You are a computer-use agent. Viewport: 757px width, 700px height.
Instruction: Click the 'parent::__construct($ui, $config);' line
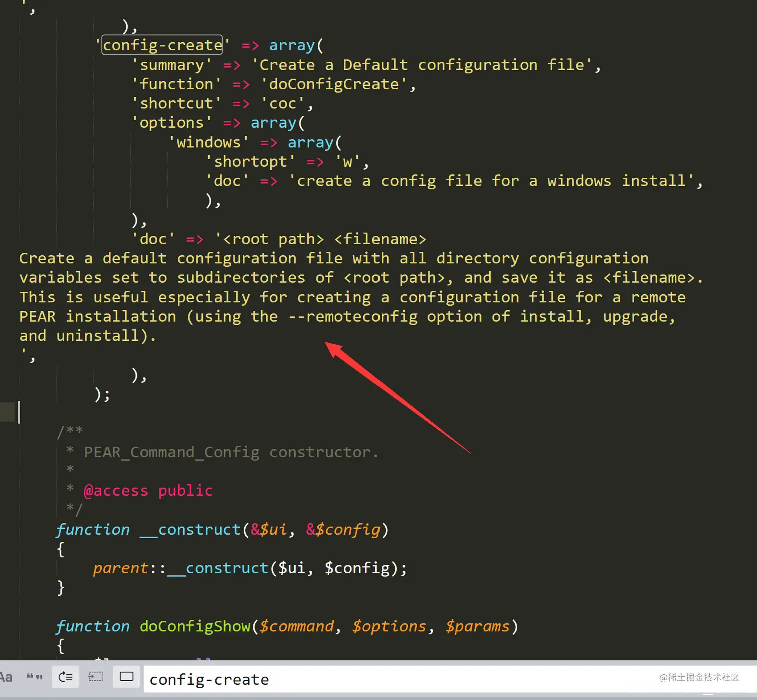[x=250, y=568]
